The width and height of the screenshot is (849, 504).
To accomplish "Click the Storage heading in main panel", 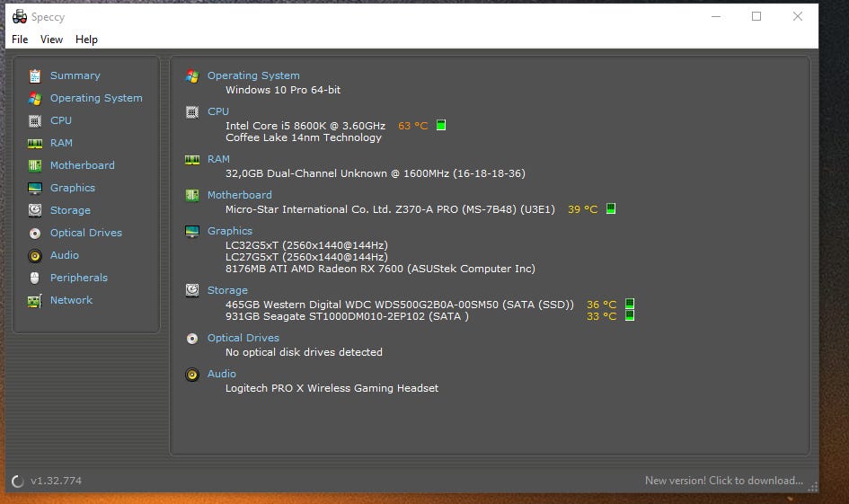I will pos(227,290).
